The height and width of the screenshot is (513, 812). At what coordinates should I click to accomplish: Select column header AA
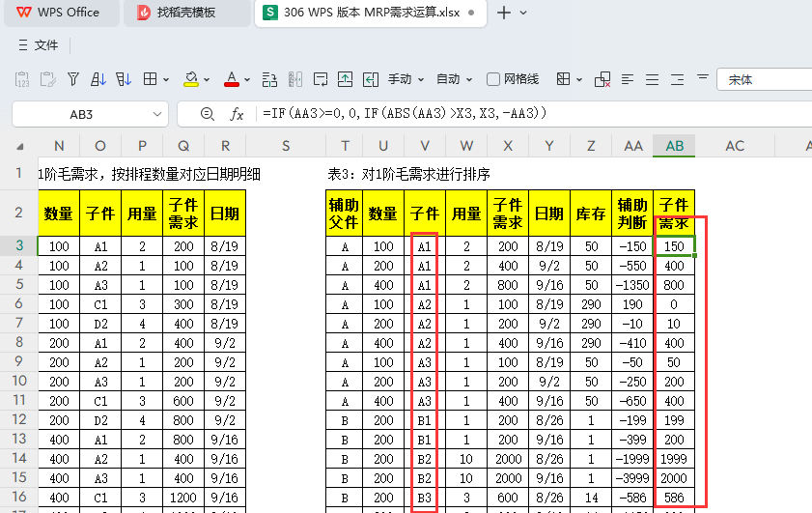click(x=632, y=146)
